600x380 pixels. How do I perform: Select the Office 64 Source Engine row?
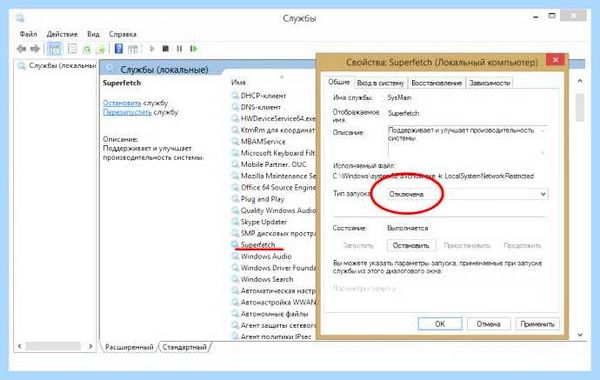click(x=273, y=188)
